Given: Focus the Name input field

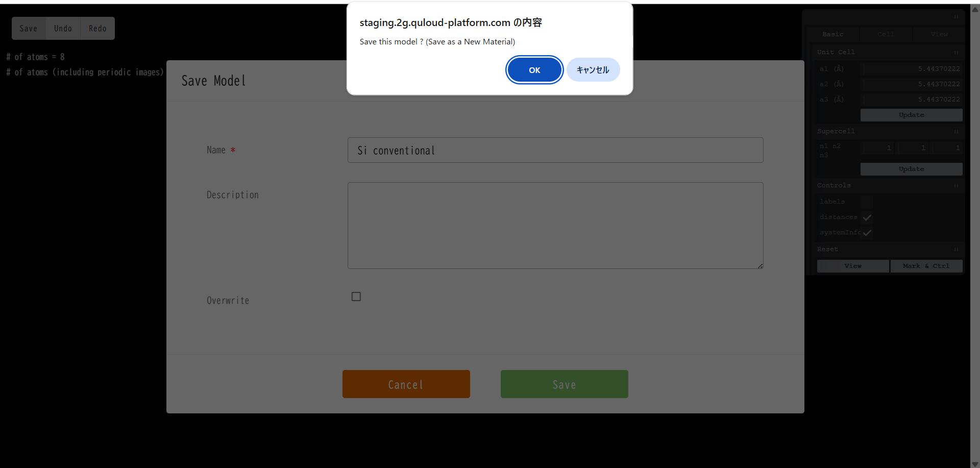Looking at the screenshot, I should point(555,150).
